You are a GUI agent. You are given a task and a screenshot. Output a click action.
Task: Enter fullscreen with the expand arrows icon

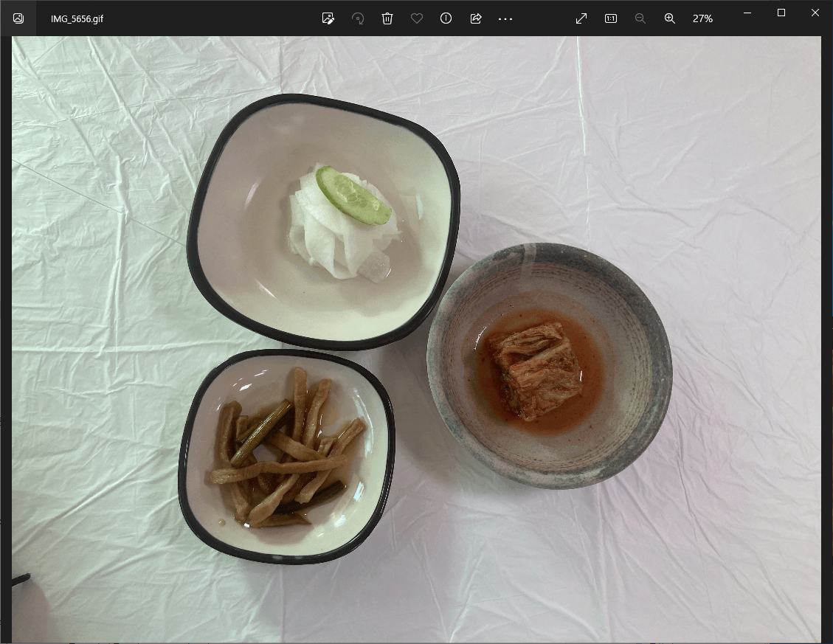(x=581, y=18)
